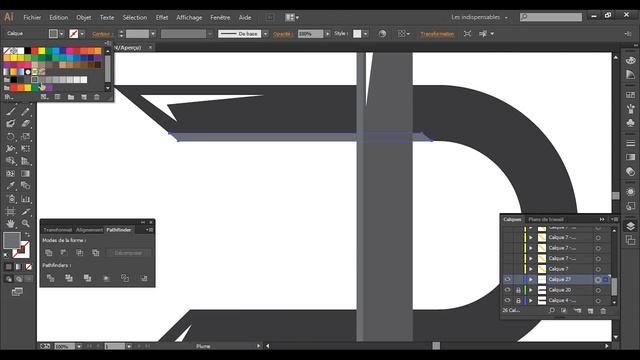Viewport: 640px width, 360px height.
Task: Open the Opacité link in control bar
Action: tap(282, 34)
